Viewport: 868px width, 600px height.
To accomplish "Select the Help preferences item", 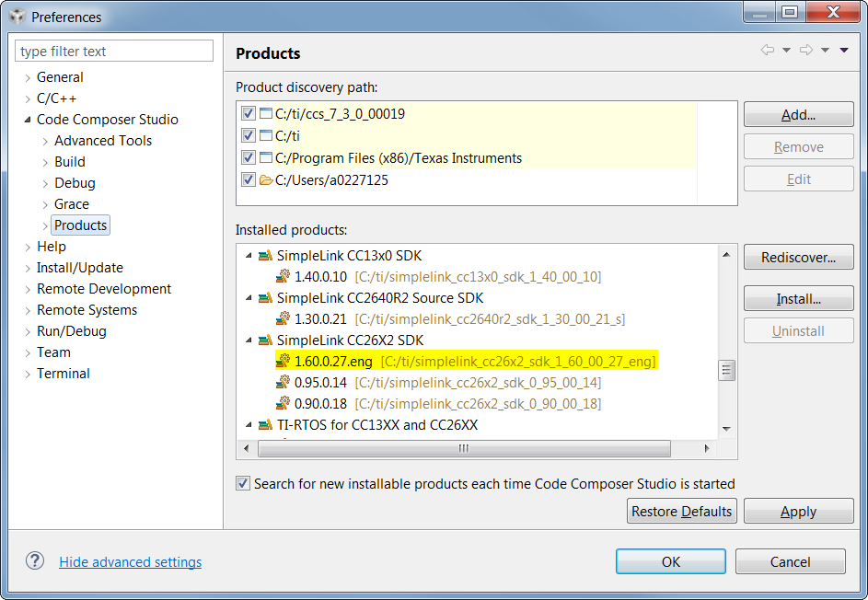I will tap(51, 247).
